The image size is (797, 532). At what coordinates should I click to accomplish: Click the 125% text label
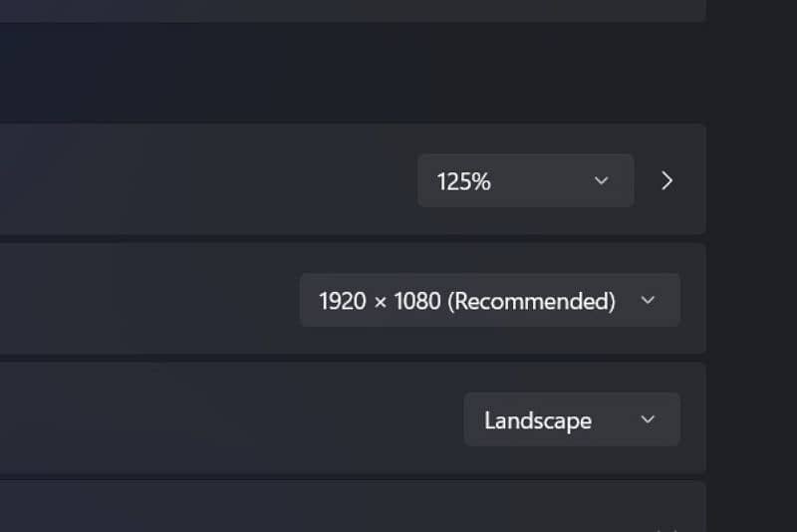click(463, 181)
